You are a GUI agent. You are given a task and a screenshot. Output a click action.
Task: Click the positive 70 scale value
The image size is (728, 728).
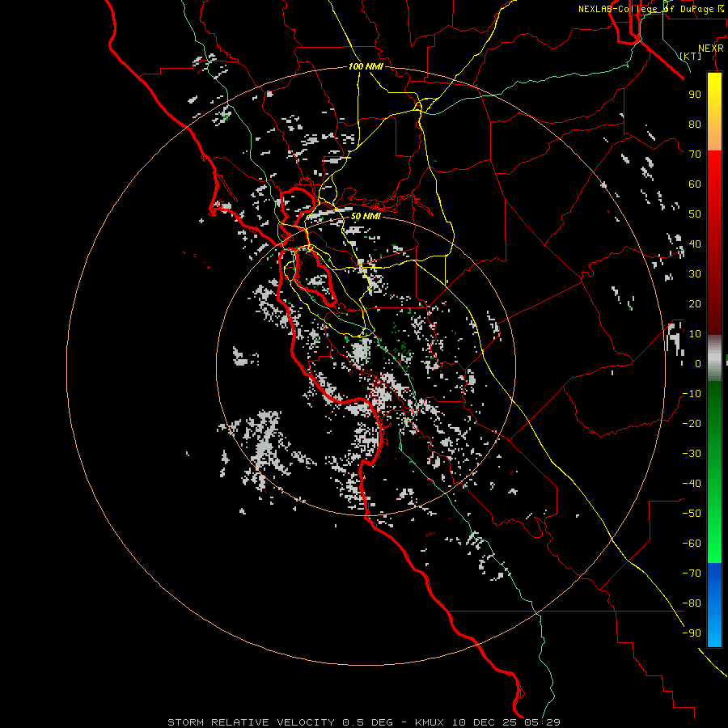[x=695, y=154]
